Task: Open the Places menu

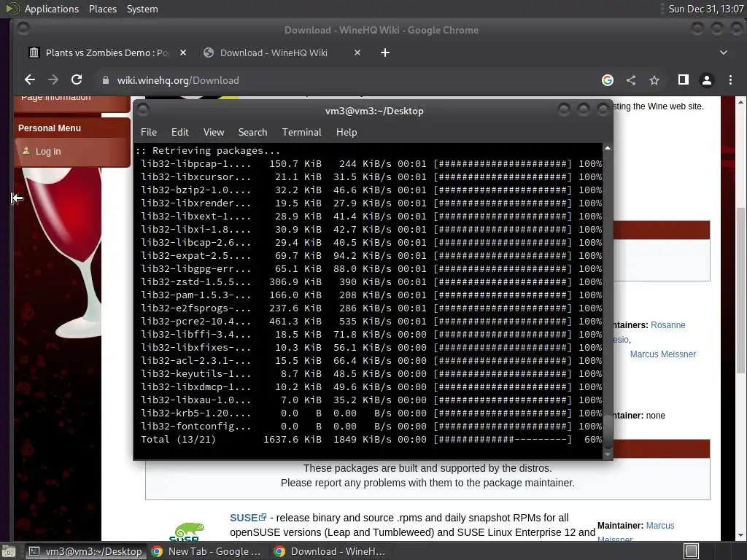Action: click(102, 9)
